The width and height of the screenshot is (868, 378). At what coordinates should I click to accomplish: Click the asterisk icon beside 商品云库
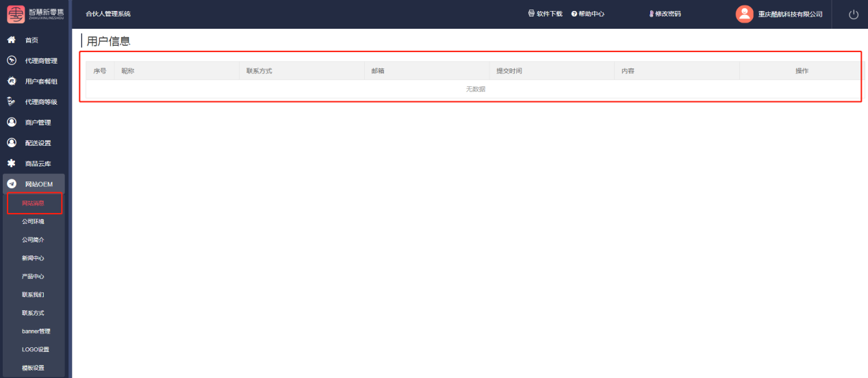[11, 163]
